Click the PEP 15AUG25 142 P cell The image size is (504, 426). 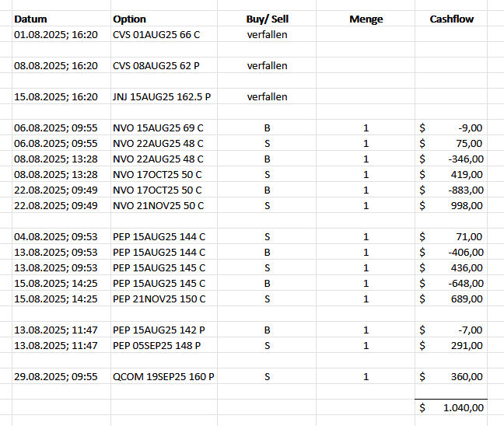(157, 330)
